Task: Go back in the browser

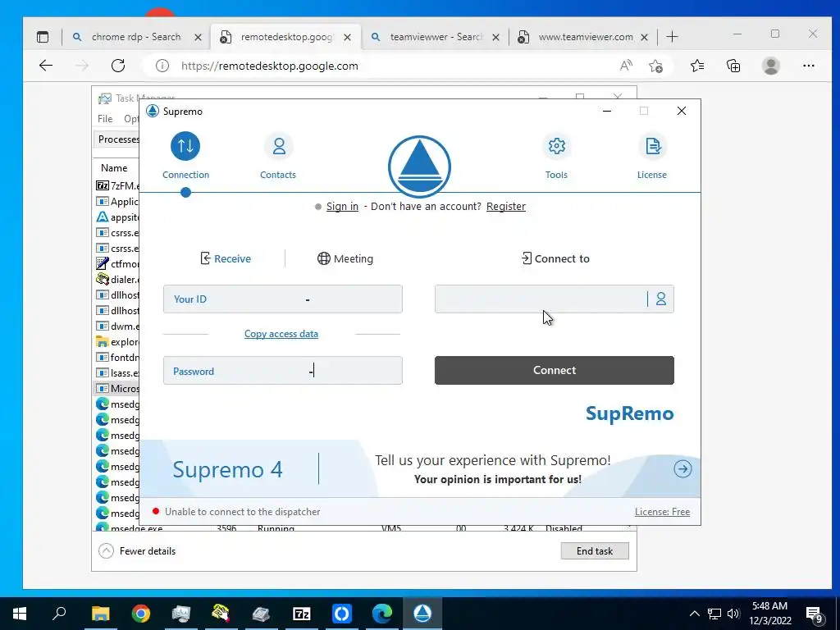Action: 46,66
